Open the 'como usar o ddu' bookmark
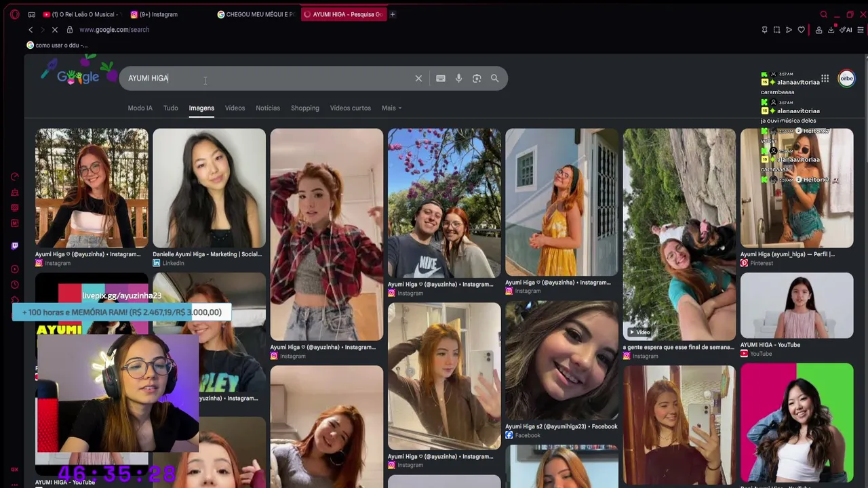The width and height of the screenshot is (868, 488). tap(57, 45)
